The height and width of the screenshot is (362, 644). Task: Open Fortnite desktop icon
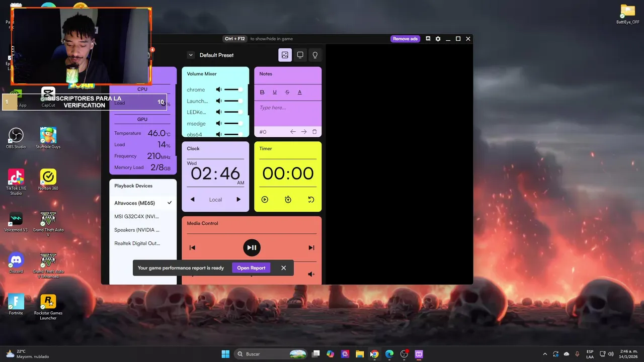tap(16, 304)
